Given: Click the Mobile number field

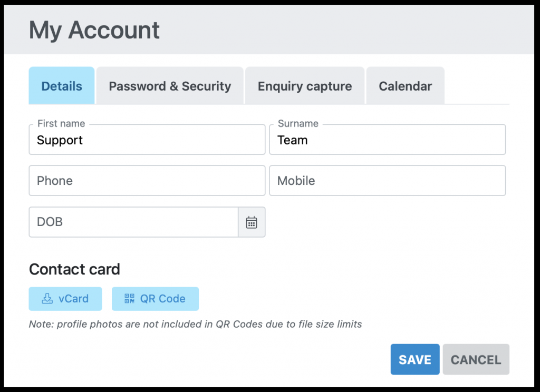Looking at the screenshot, I should (x=387, y=181).
